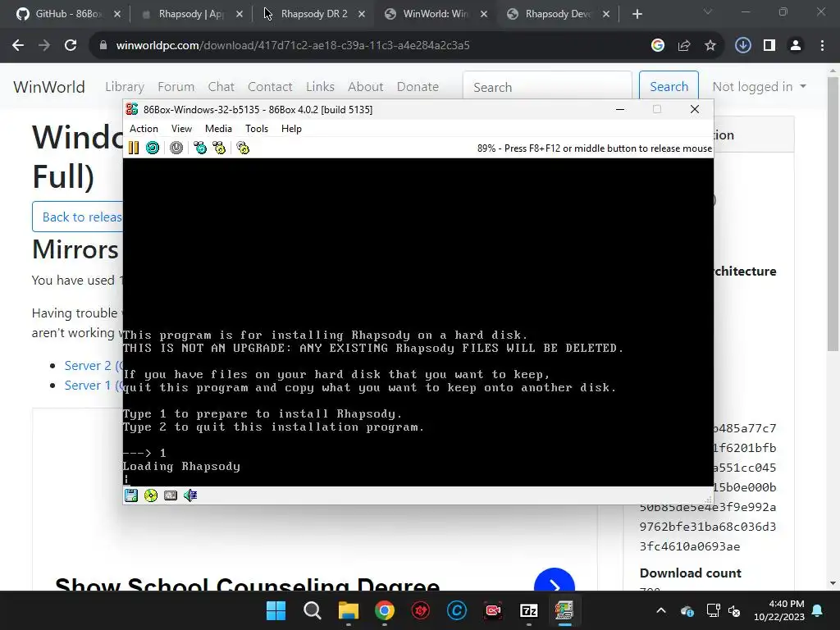The height and width of the screenshot is (630, 840).
Task: Open the taskbar clock and date
Action: point(779,610)
